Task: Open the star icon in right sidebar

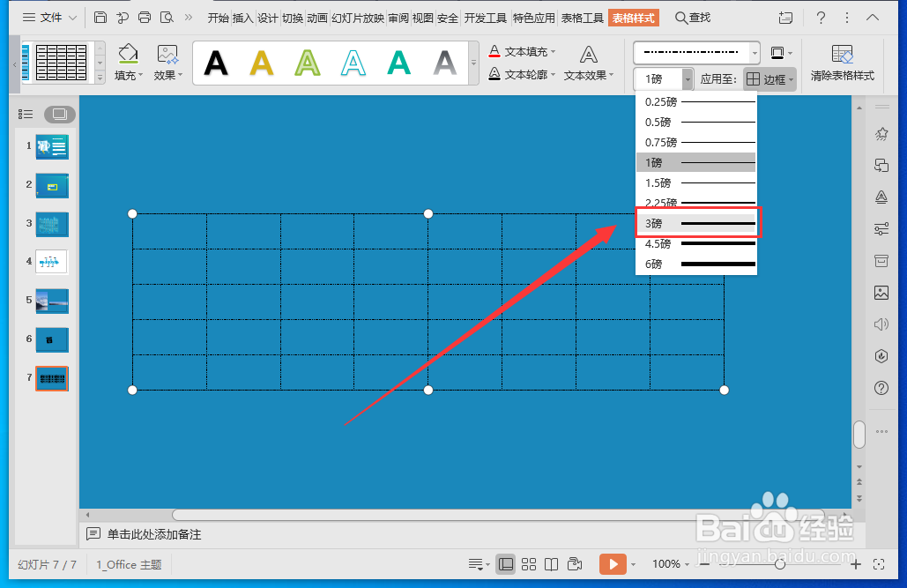Action: click(881, 134)
